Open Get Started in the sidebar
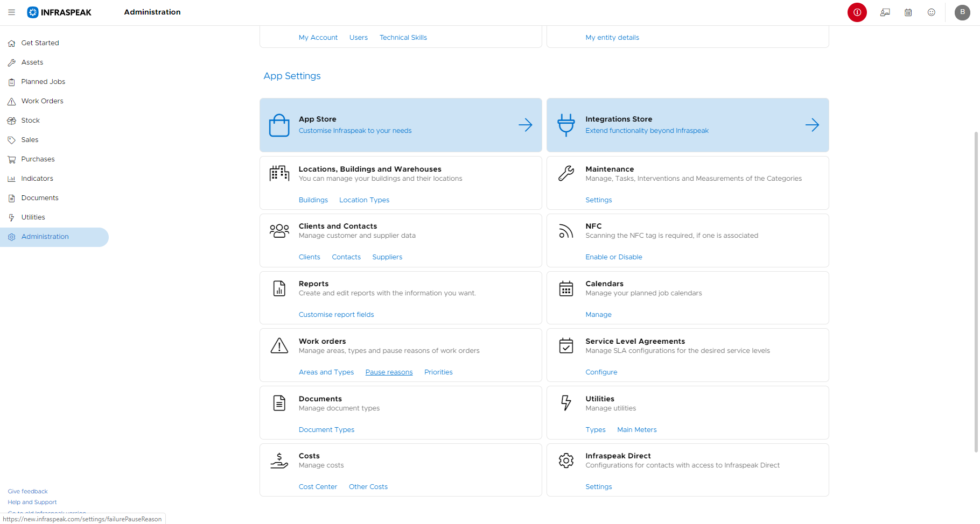This screenshot has width=980, height=524. pyautogui.click(x=54, y=43)
